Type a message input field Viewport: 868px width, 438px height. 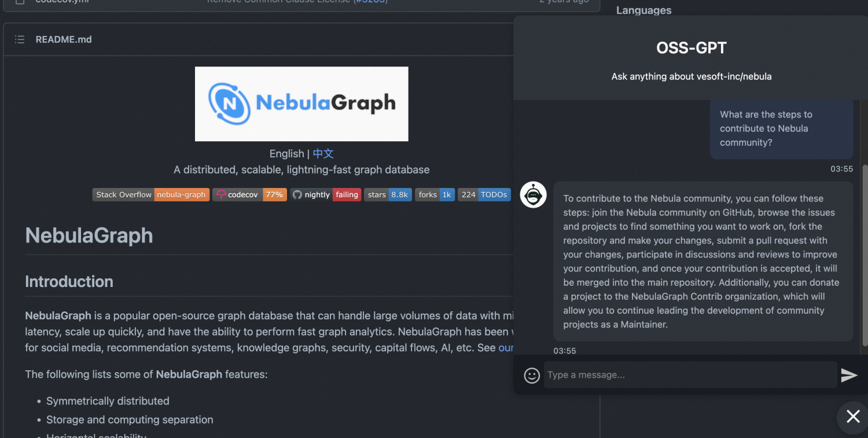click(690, 375)
